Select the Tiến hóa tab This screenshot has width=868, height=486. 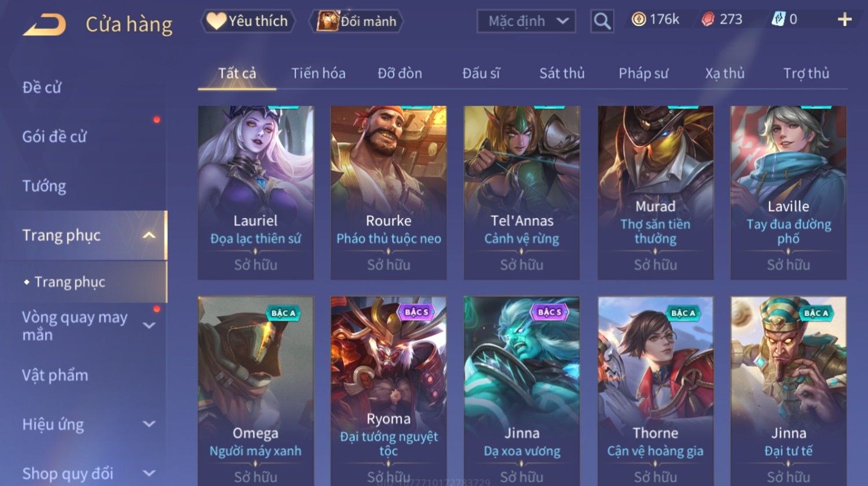pyautogui.click(x=318, y=73)
